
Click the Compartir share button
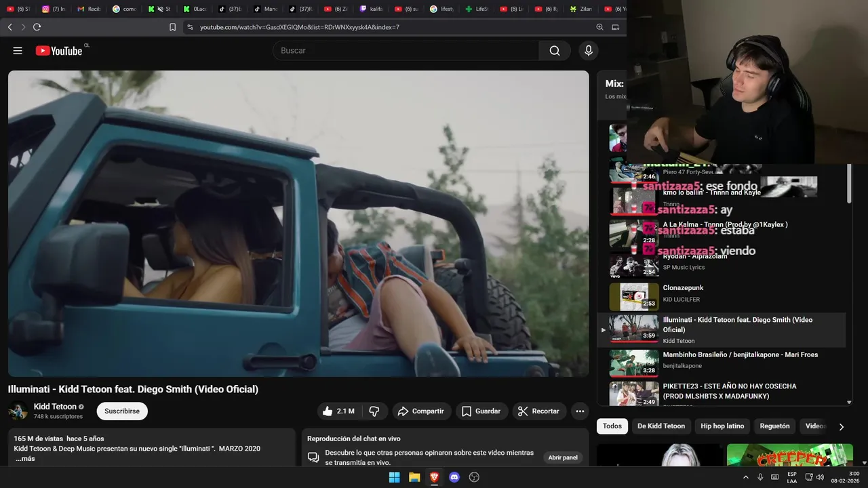[421, 411]
